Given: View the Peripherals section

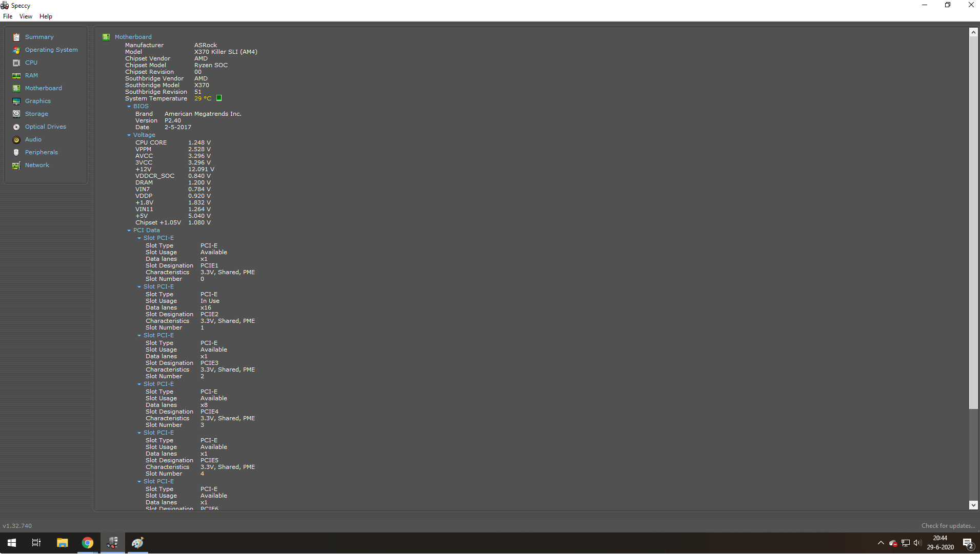Looking at the screenshot, I should tap(42, 152).
